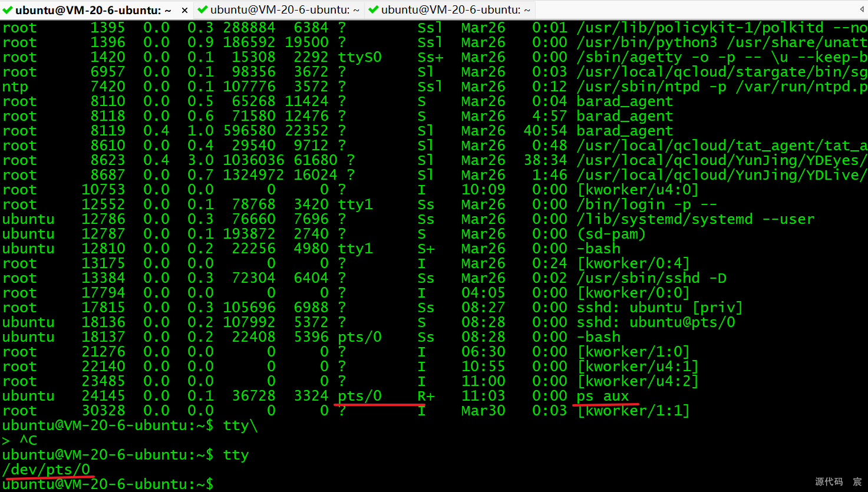Click the 06:30 start time
The image size is (868, 492).
tap(483, 352)
